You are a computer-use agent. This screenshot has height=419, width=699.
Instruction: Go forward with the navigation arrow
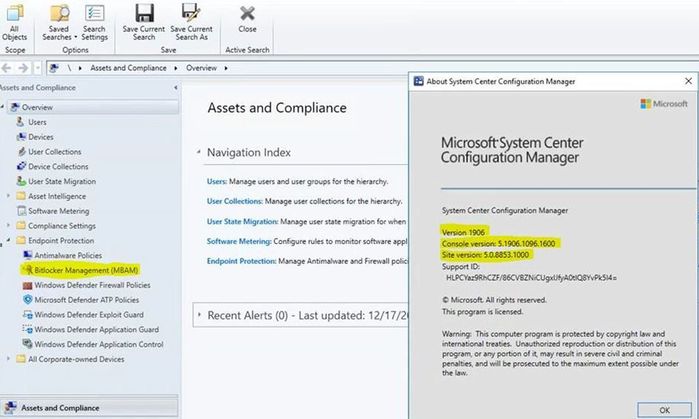point(23,68)
